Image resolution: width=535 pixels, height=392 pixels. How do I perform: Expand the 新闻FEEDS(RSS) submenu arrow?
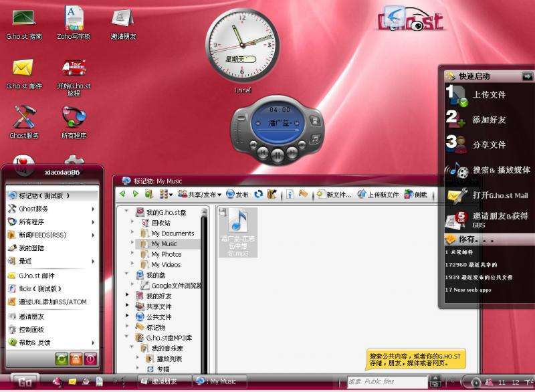(93, 235)
